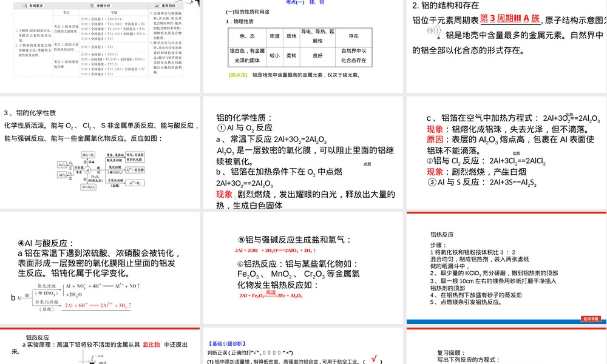Image resolution: width=607 pixels, height=364 pixels.
Task: Click the 良好 table cell
Action: pos(317,56)
